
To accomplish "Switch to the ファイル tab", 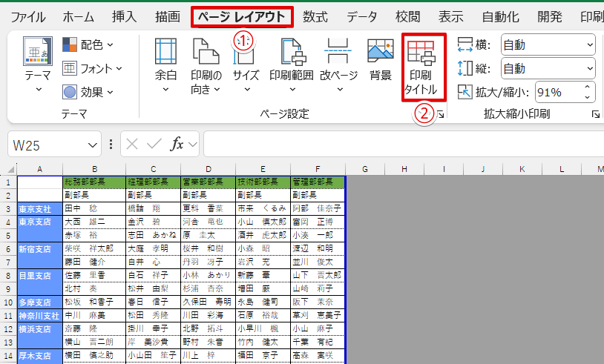I will tap(28, 17).
